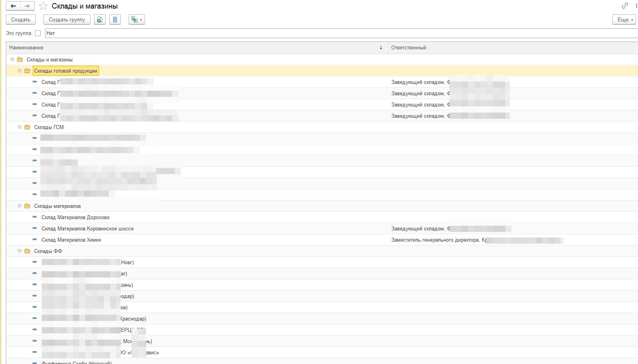Click the Ответственный column header

point(409,48)
